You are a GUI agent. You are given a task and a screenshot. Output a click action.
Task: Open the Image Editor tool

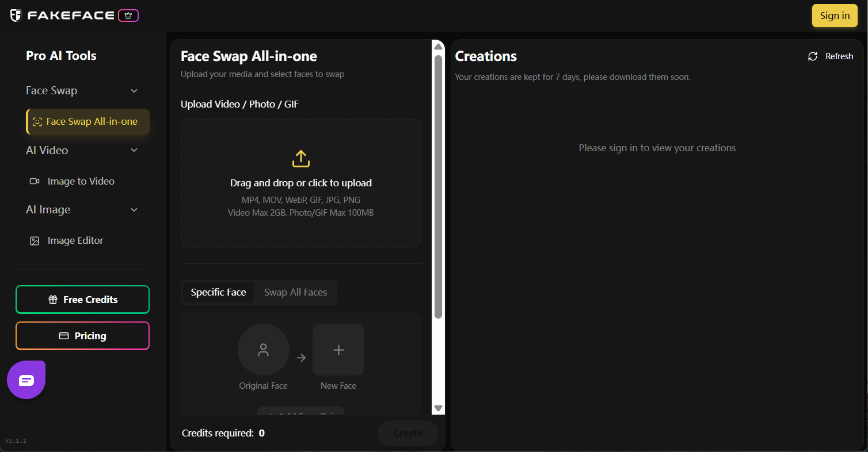point(75,240)
